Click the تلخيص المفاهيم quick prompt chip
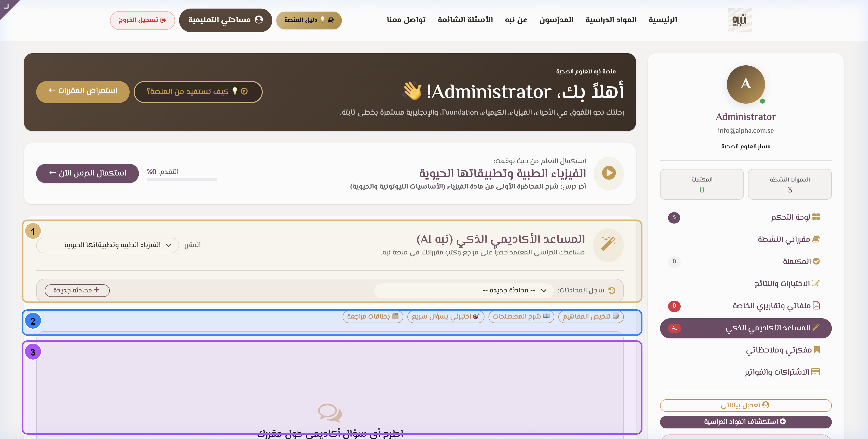The image size is (868, 439). click(591, 317)
